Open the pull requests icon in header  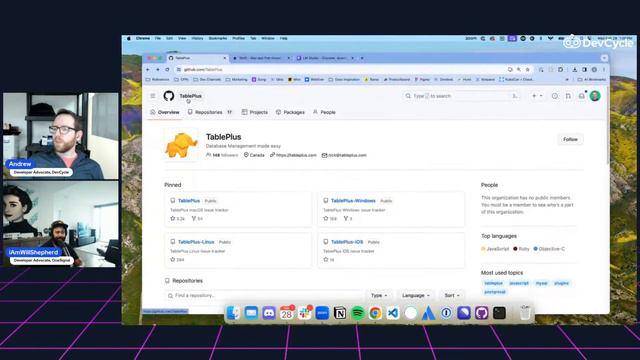568,96
